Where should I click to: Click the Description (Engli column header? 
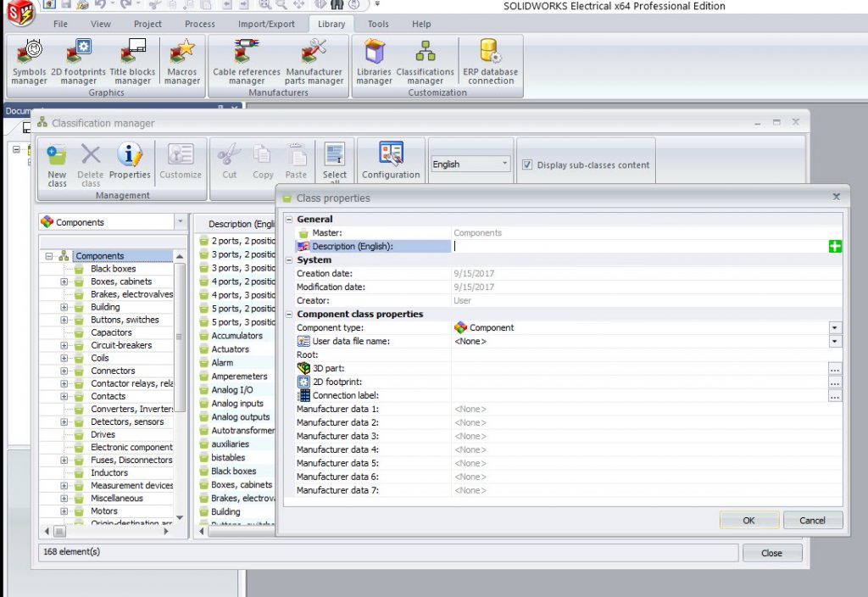coord(241,224)
